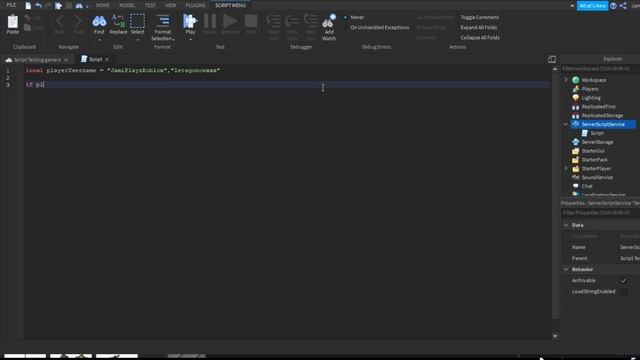Switch to the HOME ribbon tab
This screenshot has width=640, height=360.
point(102,5)
